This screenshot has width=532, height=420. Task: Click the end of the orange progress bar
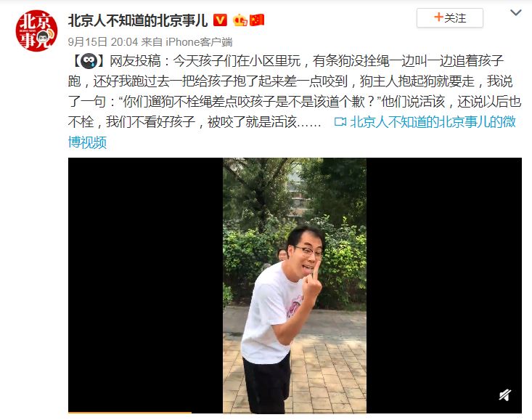pos(190,413)
